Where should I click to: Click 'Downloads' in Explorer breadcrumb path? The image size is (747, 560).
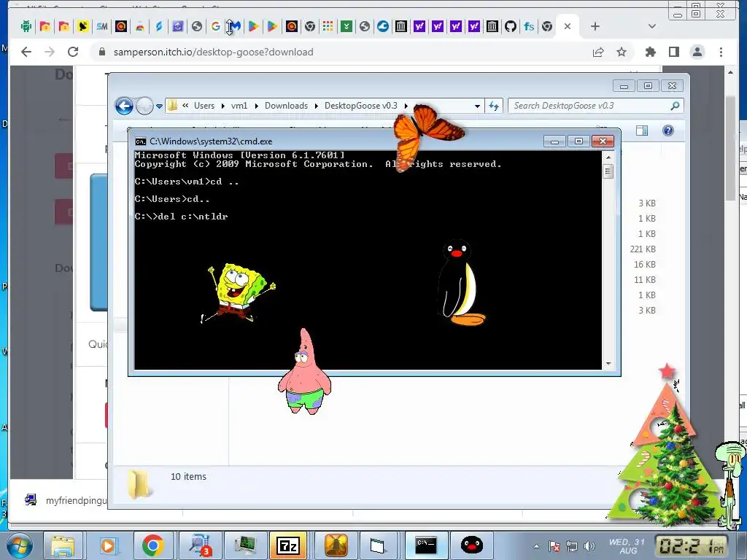coord(286,106)
